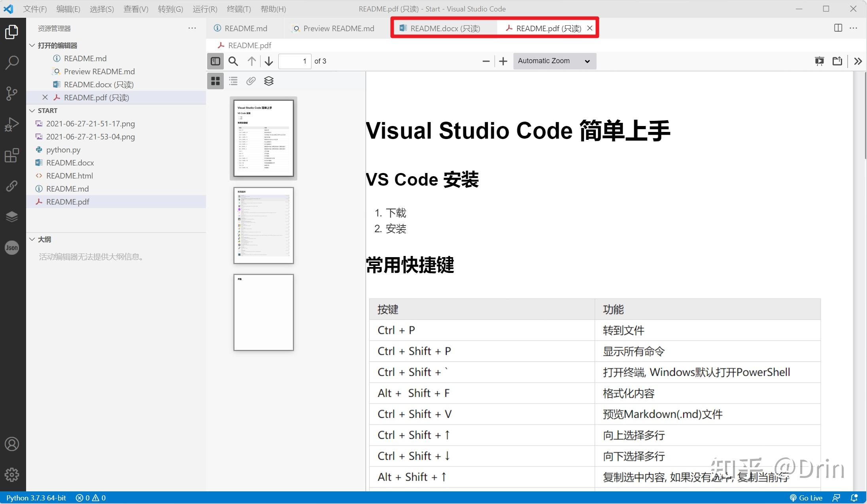
Task: Open the 文件(F) menu
Action: pos(35,9)
